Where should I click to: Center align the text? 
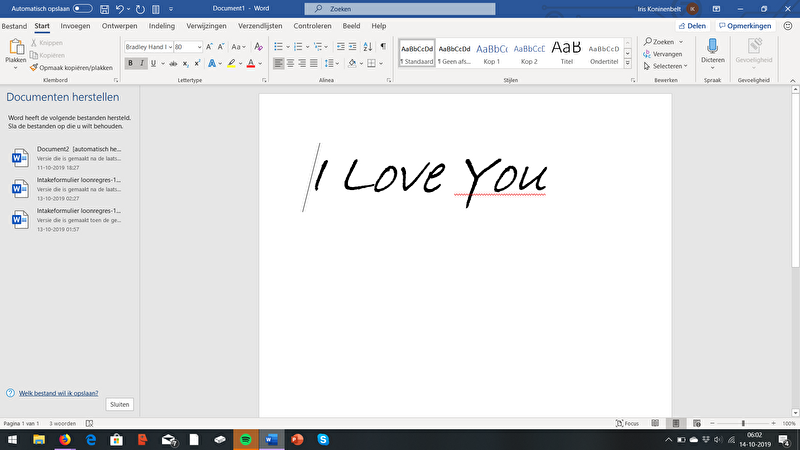pyautogui.click(x=292, y=63)
